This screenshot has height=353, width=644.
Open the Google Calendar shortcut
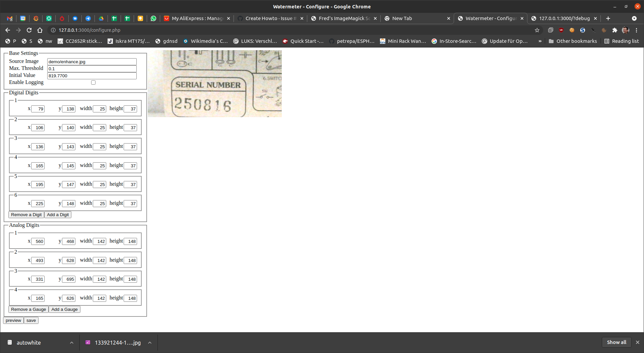tap(23, 19)
